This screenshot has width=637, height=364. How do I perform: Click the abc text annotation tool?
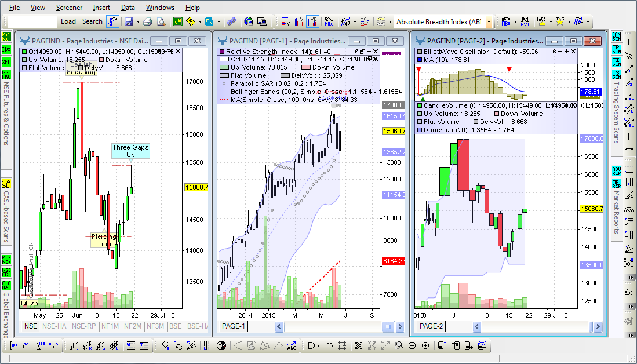(x=629, y=292)
